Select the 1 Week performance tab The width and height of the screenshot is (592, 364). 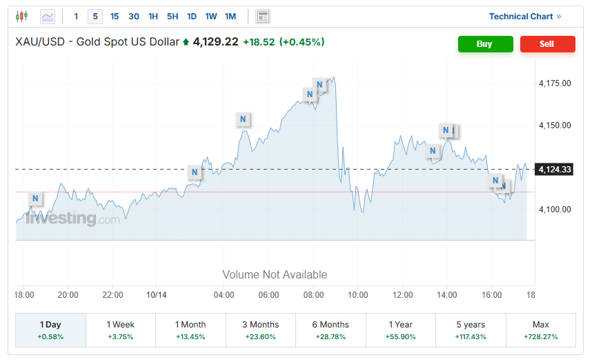click(121, 330)
